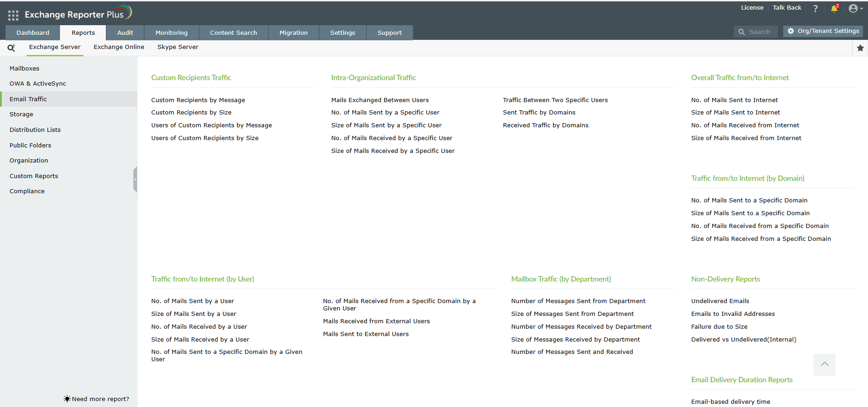Click the Exchange Reporter Plus logo
This screenshot has width=868, height=407.
pyautogui.click(x=78, y=13)
